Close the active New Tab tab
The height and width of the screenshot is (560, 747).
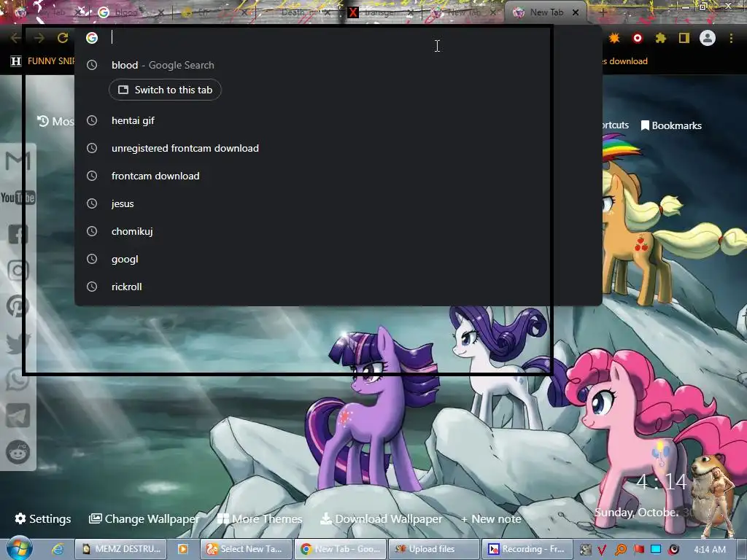tap(576, 12)
